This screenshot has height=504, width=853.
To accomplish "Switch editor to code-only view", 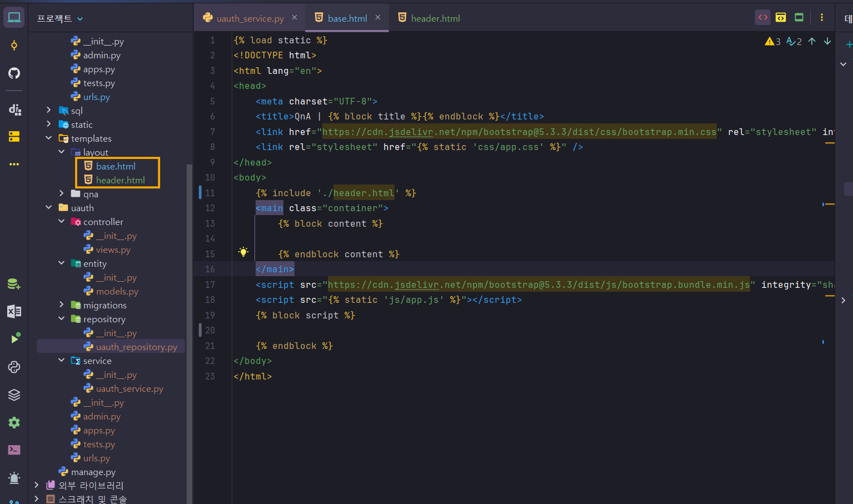I will click(763, 18).
